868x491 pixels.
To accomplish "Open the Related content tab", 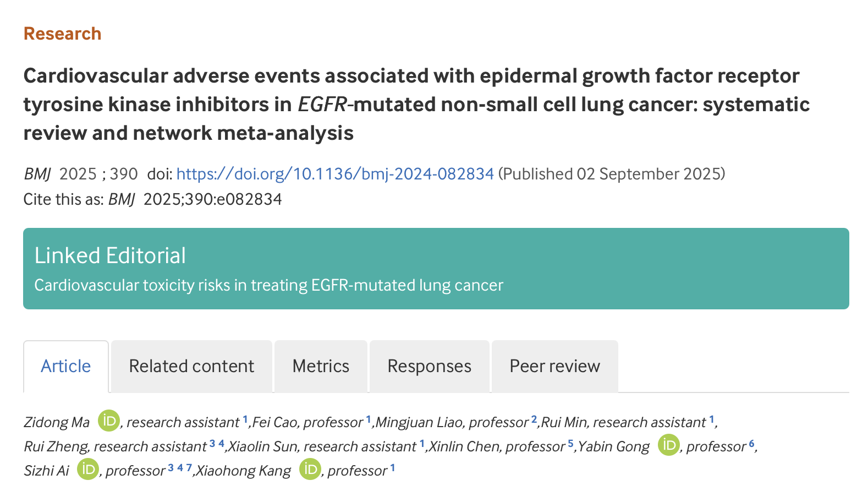I will (191, 367).
